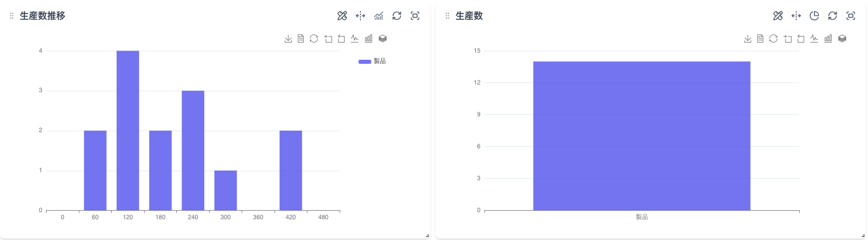Switch 生産数推移 chart to line type

click(355, 38)
